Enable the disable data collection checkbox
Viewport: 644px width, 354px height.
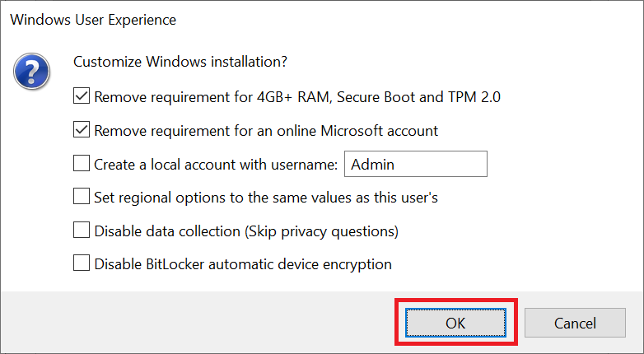click(82, 231)
